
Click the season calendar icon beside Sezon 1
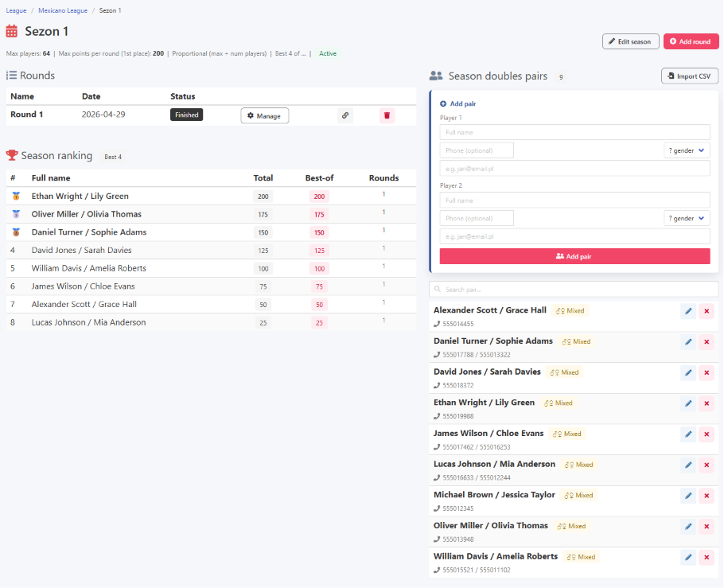click(x=12, y=31)
